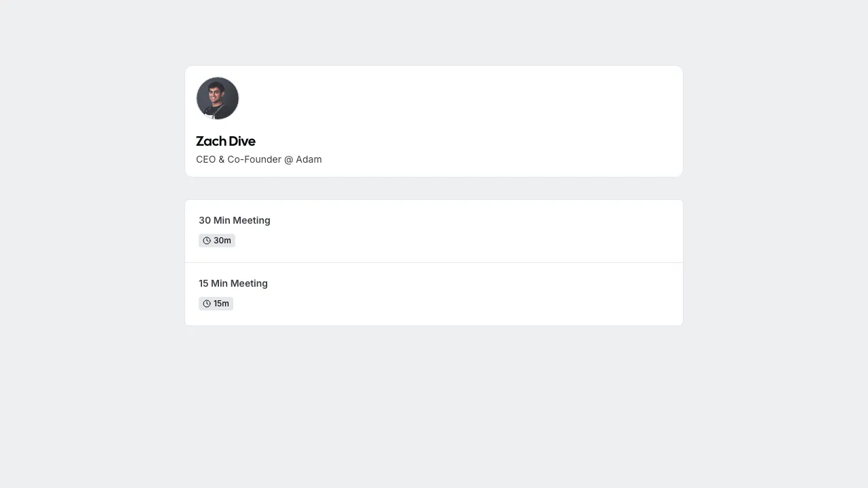Click the CEO & Co-Founder @ Adam subtitle
This screenshot has width=868, height=488.
(x=258, y=159)
